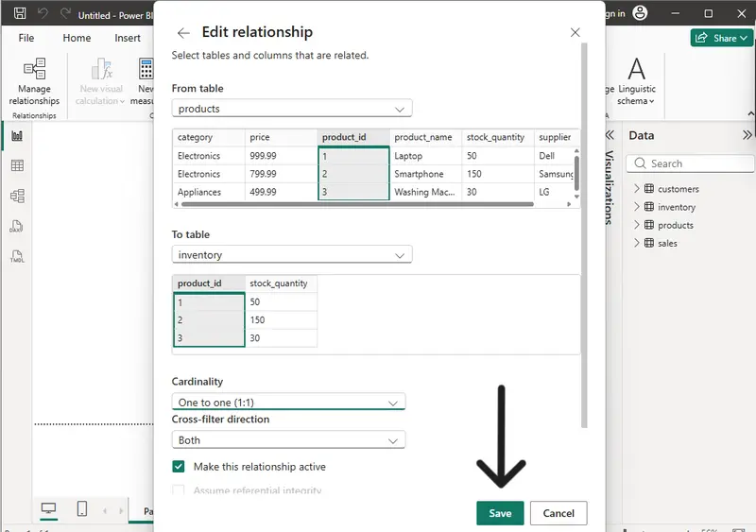Switch to the Insert ribbon tab
The image size is (756, 532).
coord(128,38)
